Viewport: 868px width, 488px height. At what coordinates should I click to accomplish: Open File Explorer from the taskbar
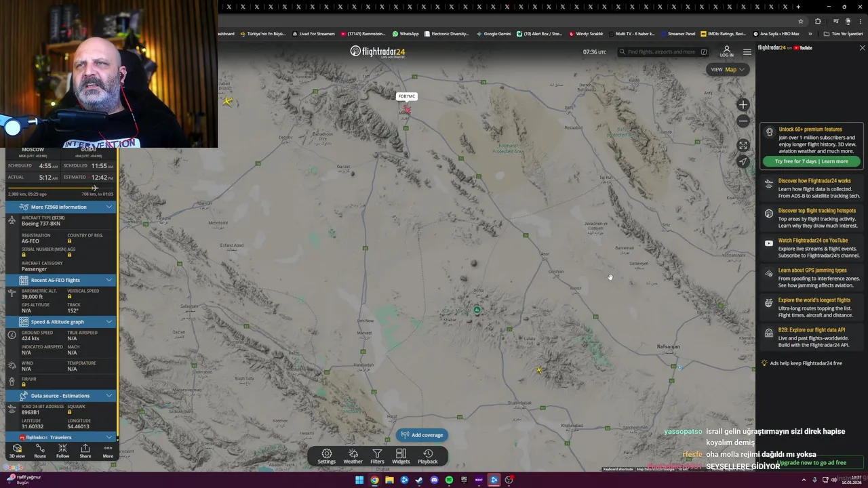[x=389, y=480]
